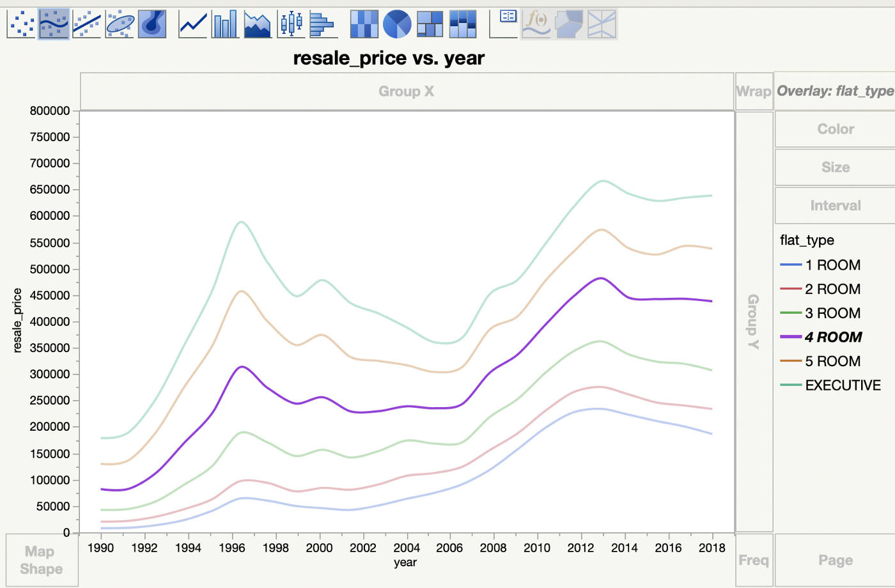Select the Treemap element icon
895x588 pixels.
pos(430,24)
